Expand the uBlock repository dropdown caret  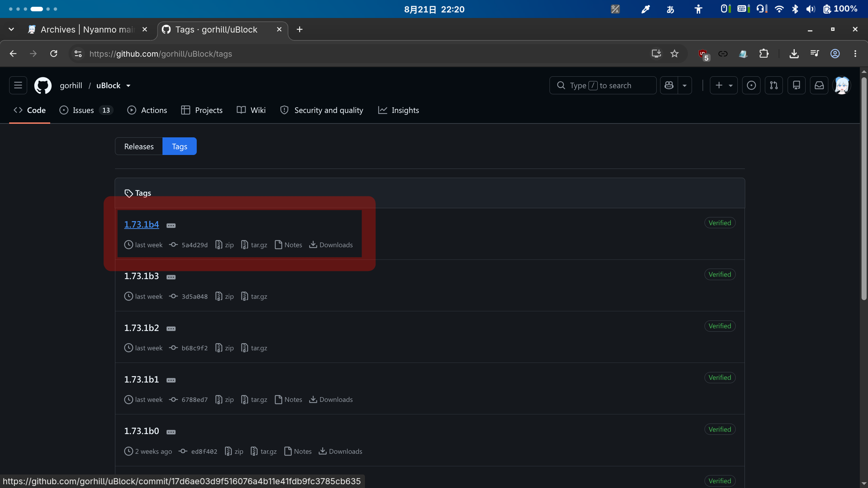[128, 86]
